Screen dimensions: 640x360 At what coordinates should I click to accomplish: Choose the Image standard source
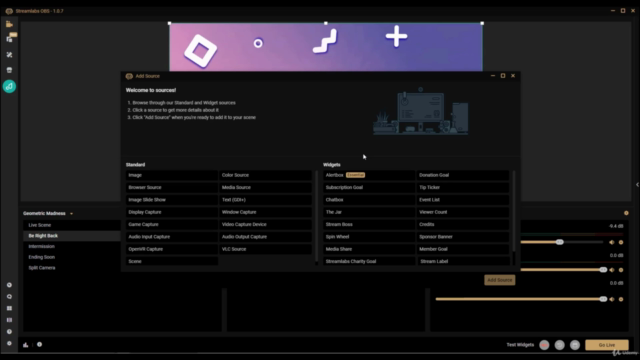click(171, 175)
